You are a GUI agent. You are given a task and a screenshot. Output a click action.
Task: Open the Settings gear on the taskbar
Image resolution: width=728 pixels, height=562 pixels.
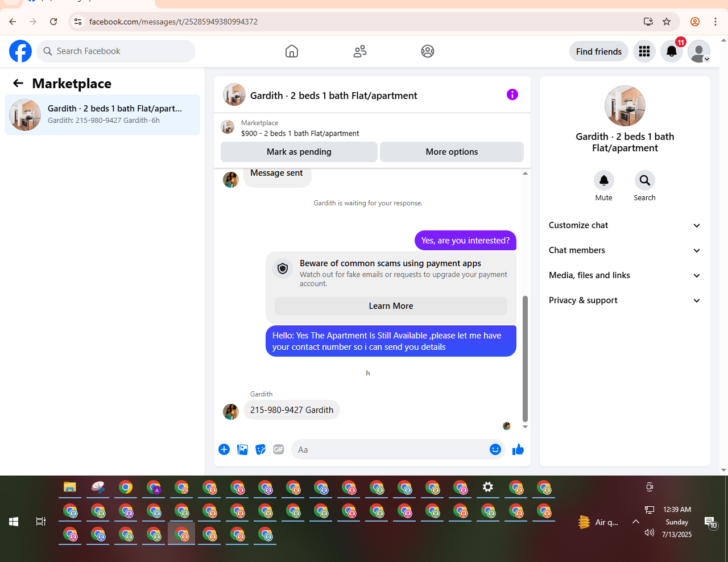click(x=488, y=487)
